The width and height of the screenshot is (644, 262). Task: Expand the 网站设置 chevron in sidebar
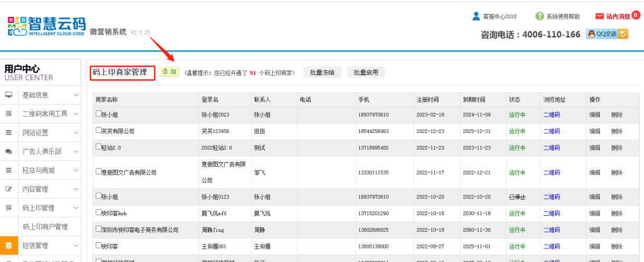click(76, 132)
